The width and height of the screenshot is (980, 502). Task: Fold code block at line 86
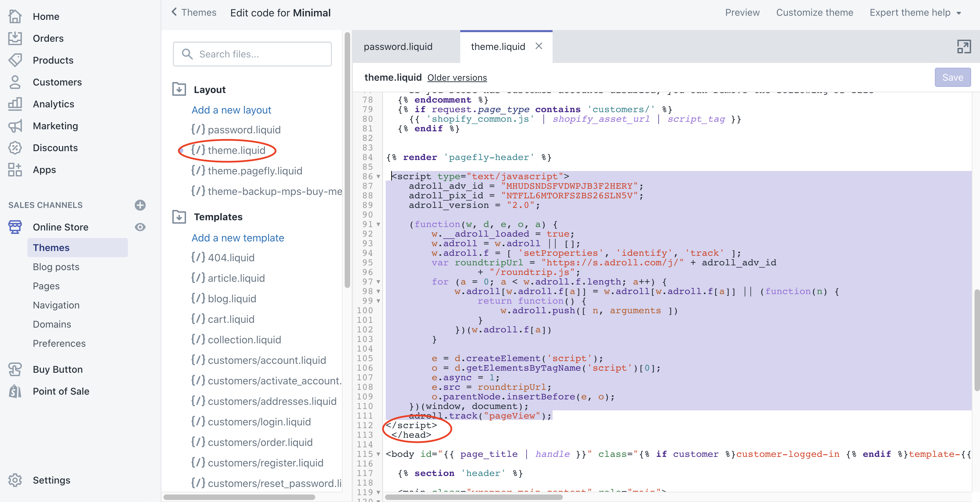coord(378,176)
